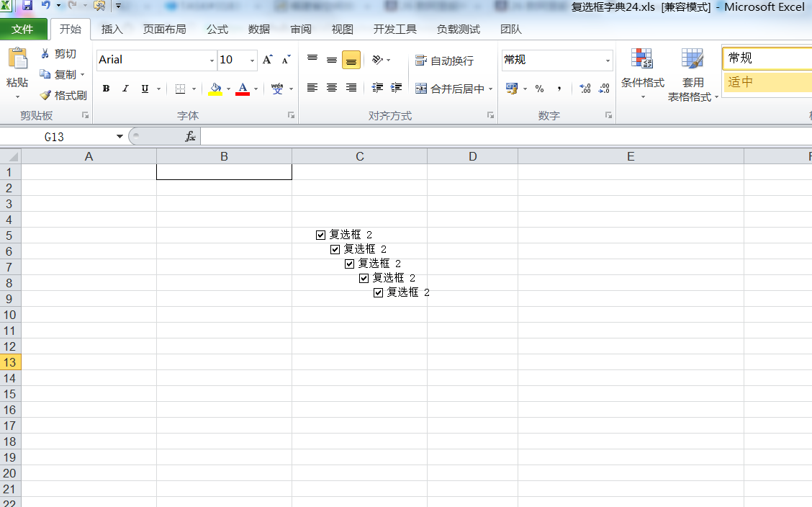Click the decrease decimal icon
The width and height of the screenshot is (812, 507).
point(604,89)
